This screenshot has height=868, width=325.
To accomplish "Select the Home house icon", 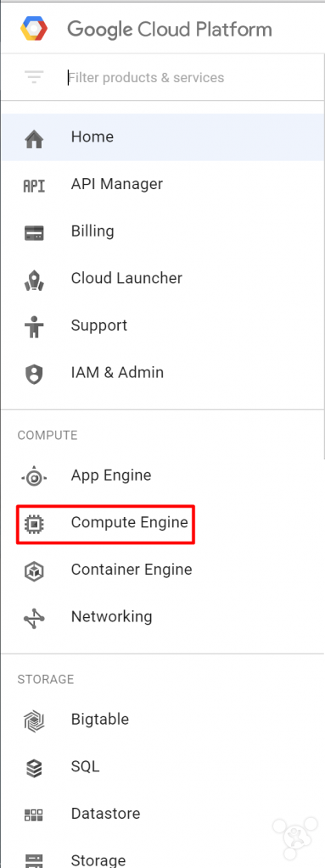I will pyautogui.click(x=34, y=138).
